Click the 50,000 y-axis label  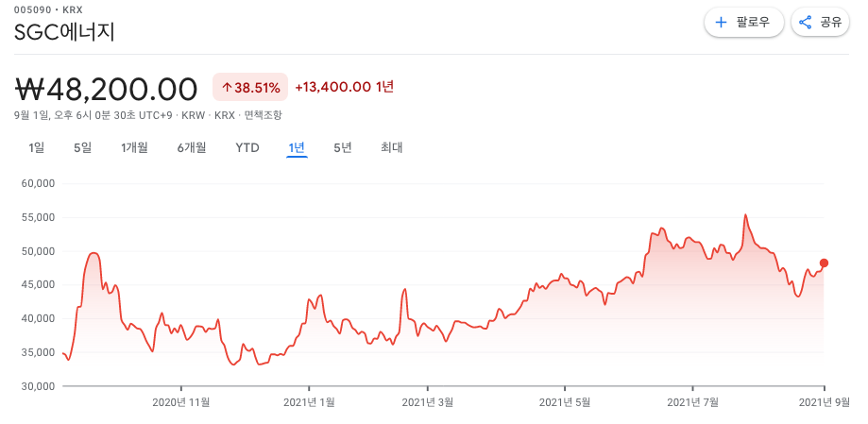(x=39, y=251)
